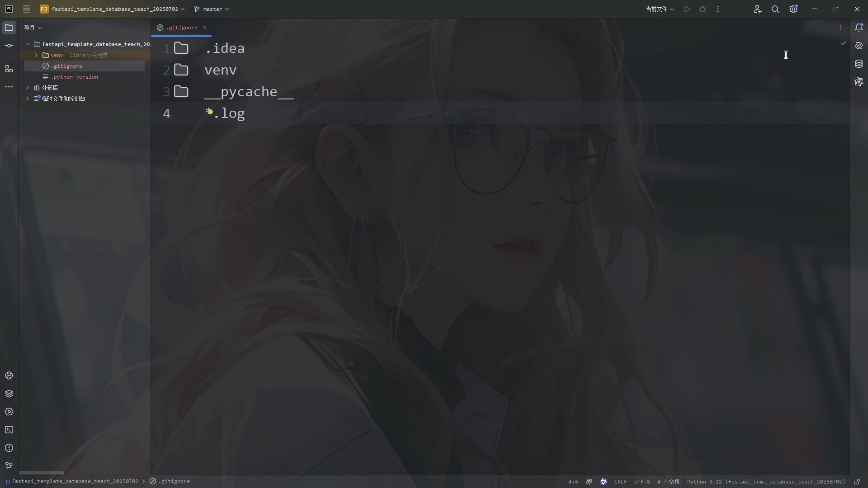Start debugging with the bug icon
This screenshot has width=868, height=488.
tap(703, 9)
